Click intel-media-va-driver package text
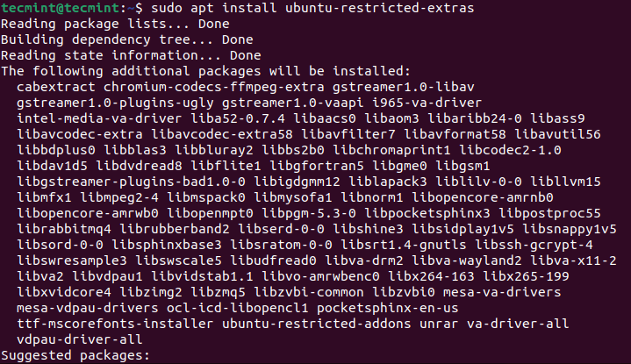The width and height of the screenshot is (631, 364). (x=99, y=118)
